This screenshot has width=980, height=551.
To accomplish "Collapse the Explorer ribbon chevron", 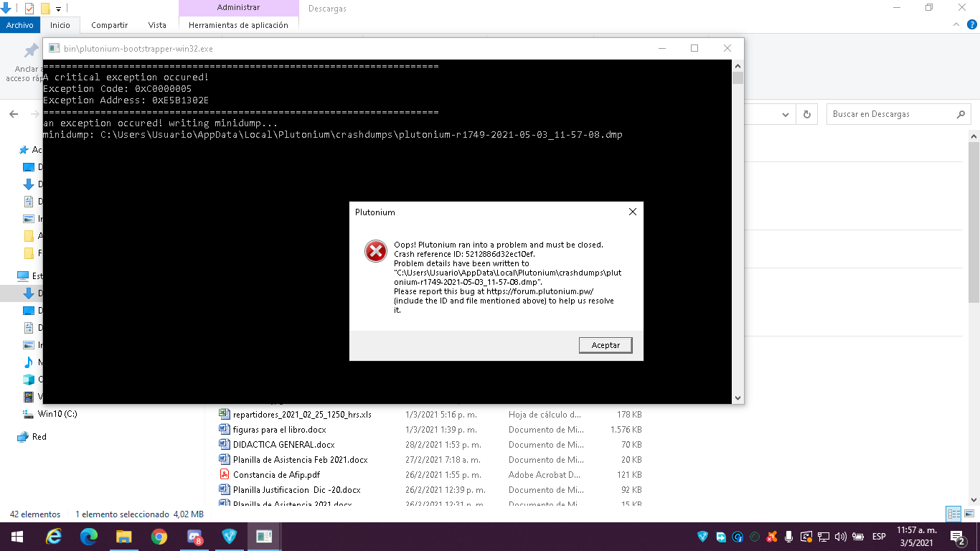I will coord(955,25).
